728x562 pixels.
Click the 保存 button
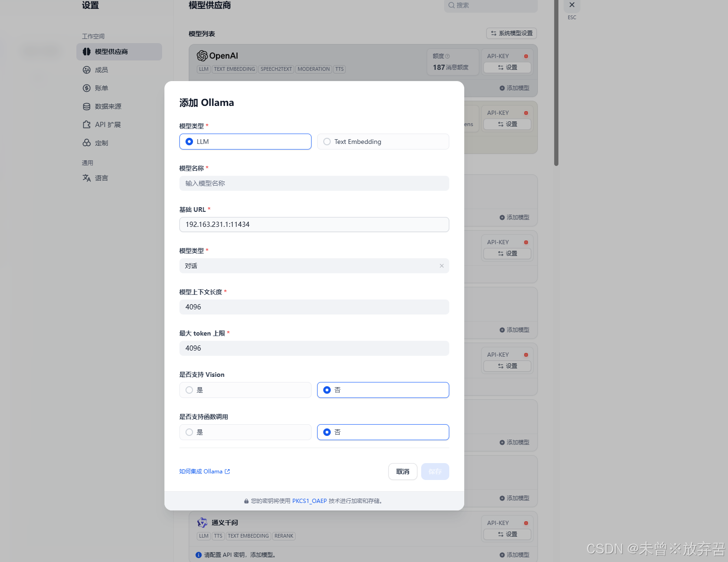point(435,472)
